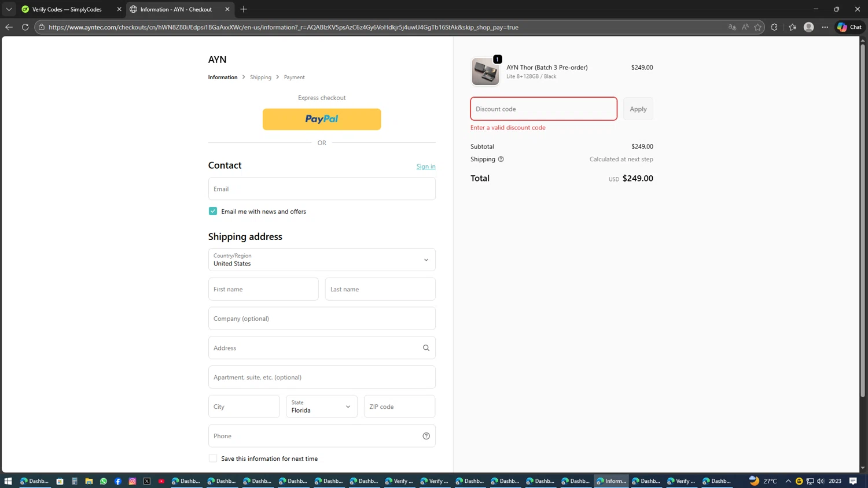Focus the Email input field
Screen dimensions: 868x488
click(322, 188)
